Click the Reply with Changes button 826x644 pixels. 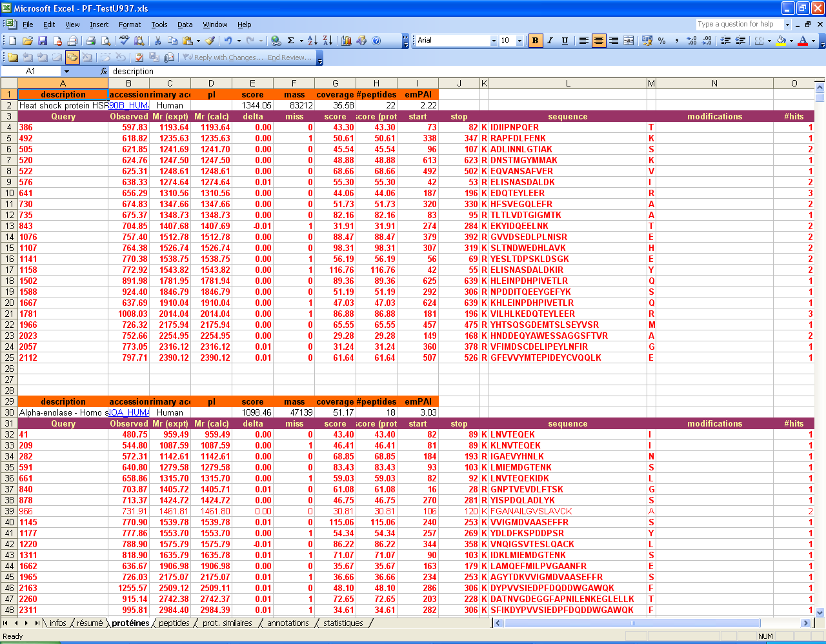223,57
